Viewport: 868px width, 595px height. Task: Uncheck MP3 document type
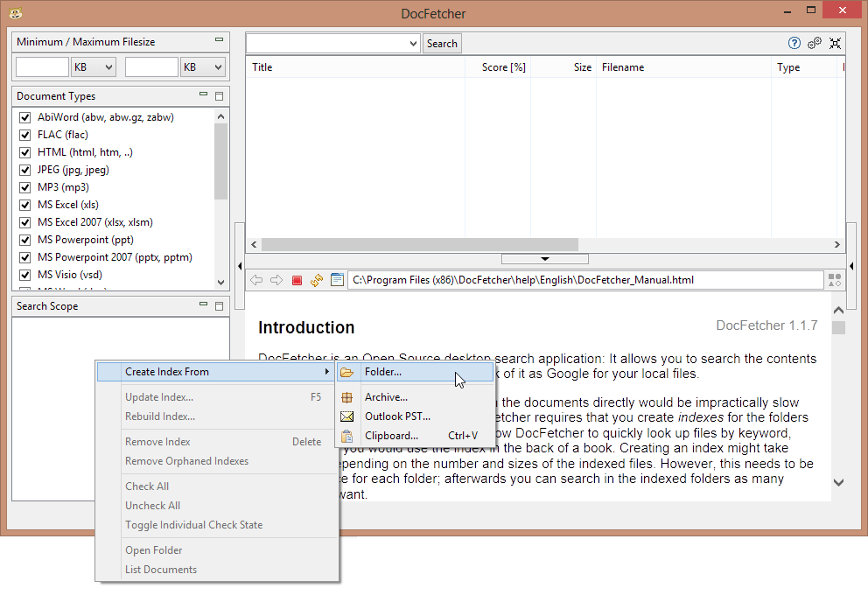coord(24,187)
